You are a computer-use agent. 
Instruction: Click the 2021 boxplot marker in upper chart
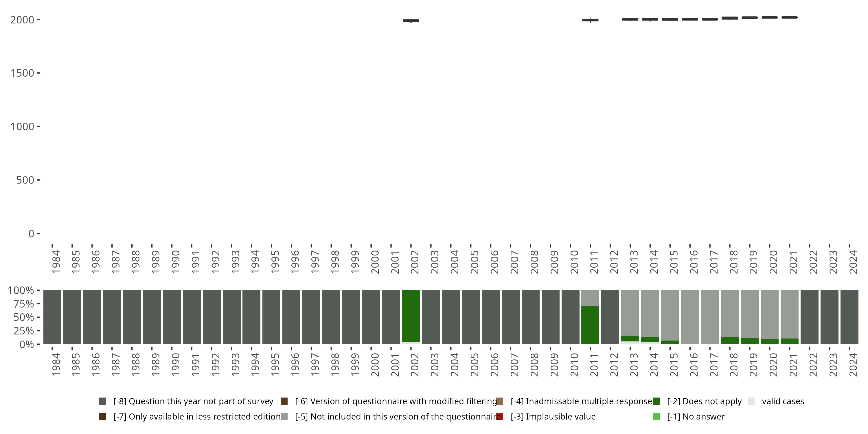pos(790,17)
